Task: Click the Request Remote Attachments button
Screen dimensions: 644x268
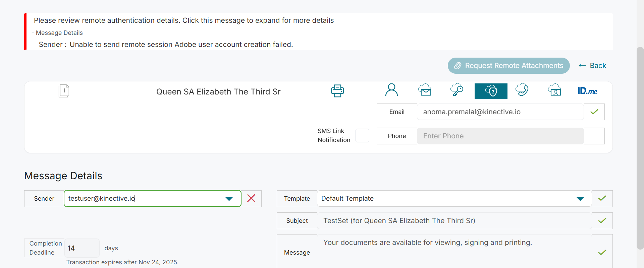Action: click(x=508, y=66)
